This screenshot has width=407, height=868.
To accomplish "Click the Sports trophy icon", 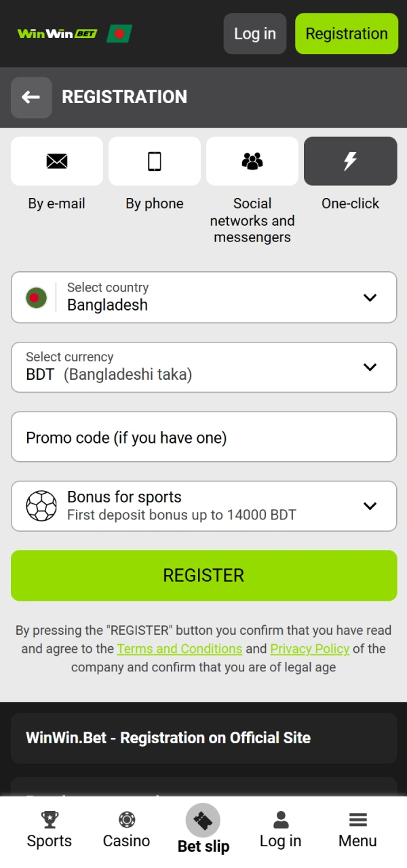I will (x=49, y=821).
